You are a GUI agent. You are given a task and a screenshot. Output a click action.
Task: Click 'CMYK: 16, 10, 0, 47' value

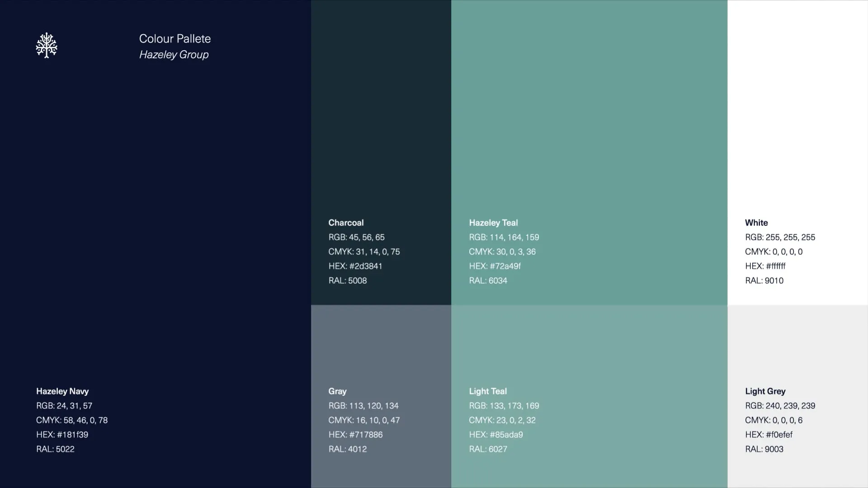pos(364,420)
